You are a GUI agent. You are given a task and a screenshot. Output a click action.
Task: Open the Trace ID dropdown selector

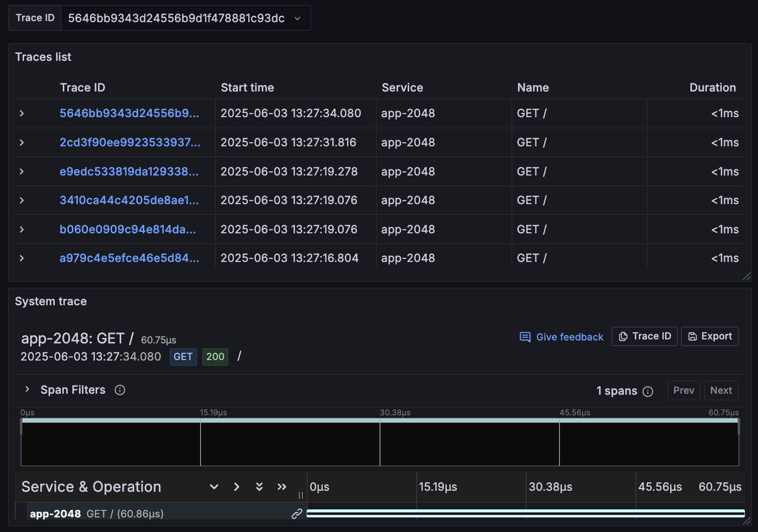click(x=297, y=18)
